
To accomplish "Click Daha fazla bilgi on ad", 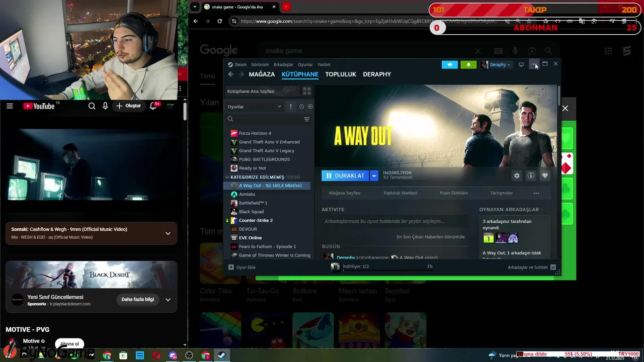I will coord(137,300).
